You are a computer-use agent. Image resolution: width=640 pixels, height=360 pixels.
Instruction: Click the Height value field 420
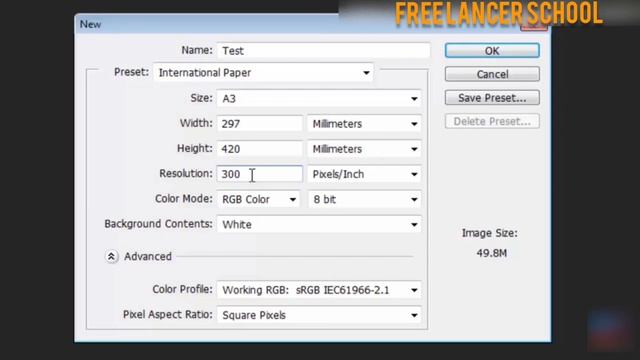(260, 149)
